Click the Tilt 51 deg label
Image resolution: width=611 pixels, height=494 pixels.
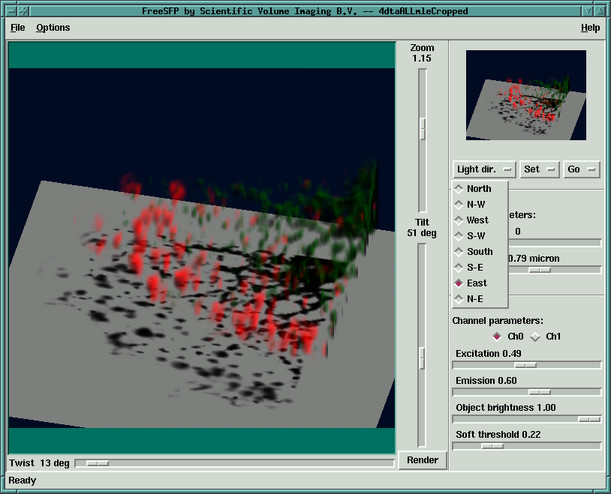pyautogui.click(x=422, y=228)
